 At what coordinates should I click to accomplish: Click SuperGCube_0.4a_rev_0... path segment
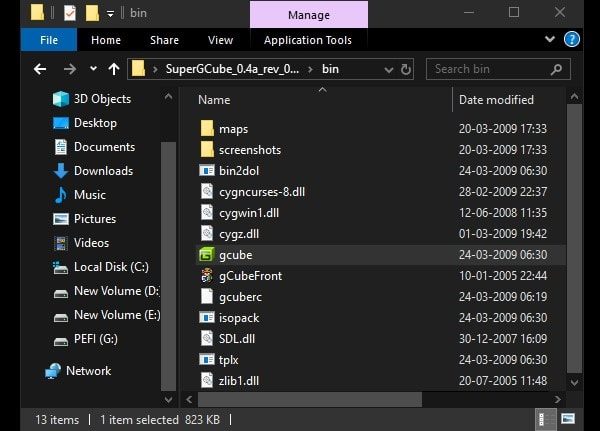232,69
